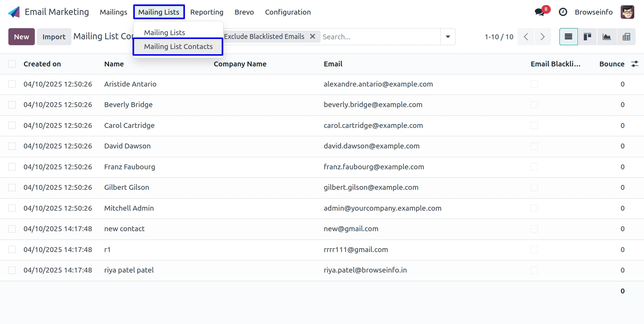644x324 pixels.
Task: Choose Mailing Lists from the dropdown menu
Action: (x=165, y=33)
